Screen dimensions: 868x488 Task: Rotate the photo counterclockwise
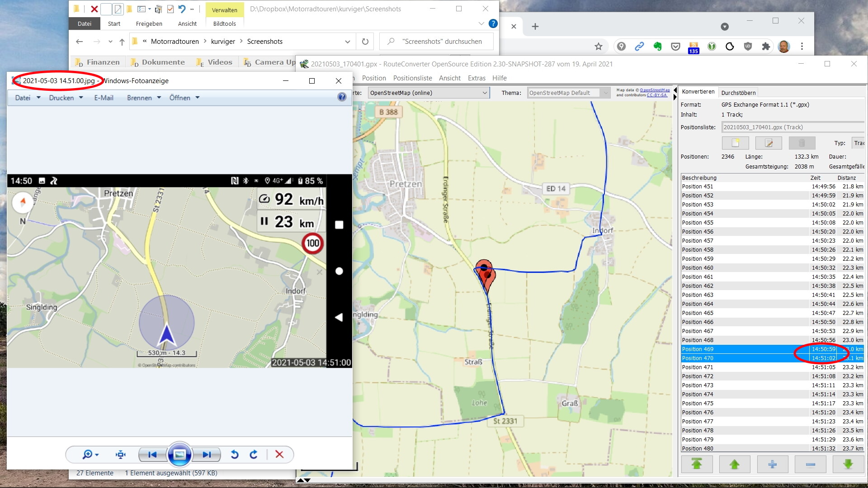click(x=235, y=455)
